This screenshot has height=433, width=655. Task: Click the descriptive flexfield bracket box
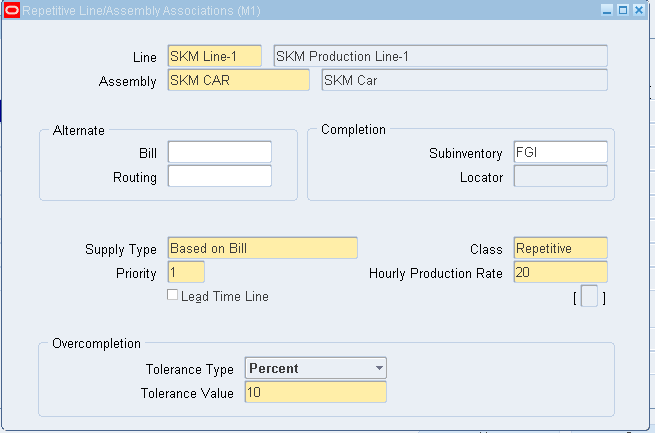tap(589, 297)
